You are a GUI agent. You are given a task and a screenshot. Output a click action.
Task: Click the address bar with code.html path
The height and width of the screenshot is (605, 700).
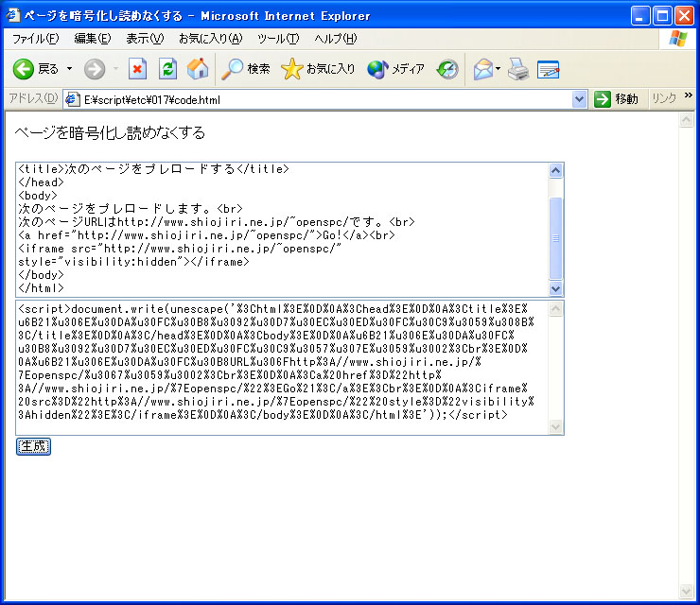coord(326,99)
